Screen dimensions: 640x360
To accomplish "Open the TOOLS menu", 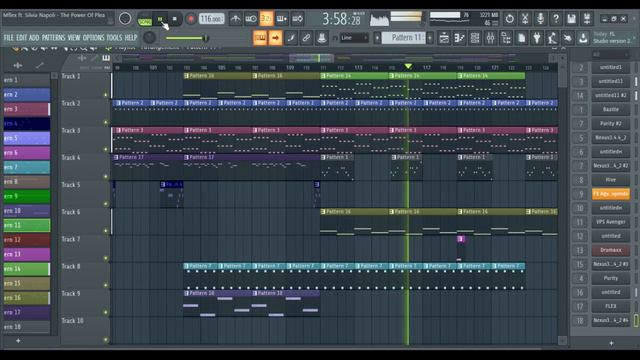I will tap(114, 38).
